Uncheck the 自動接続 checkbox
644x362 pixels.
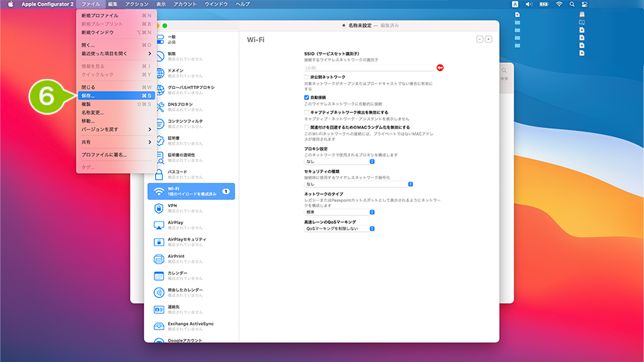tap(306, 97)
